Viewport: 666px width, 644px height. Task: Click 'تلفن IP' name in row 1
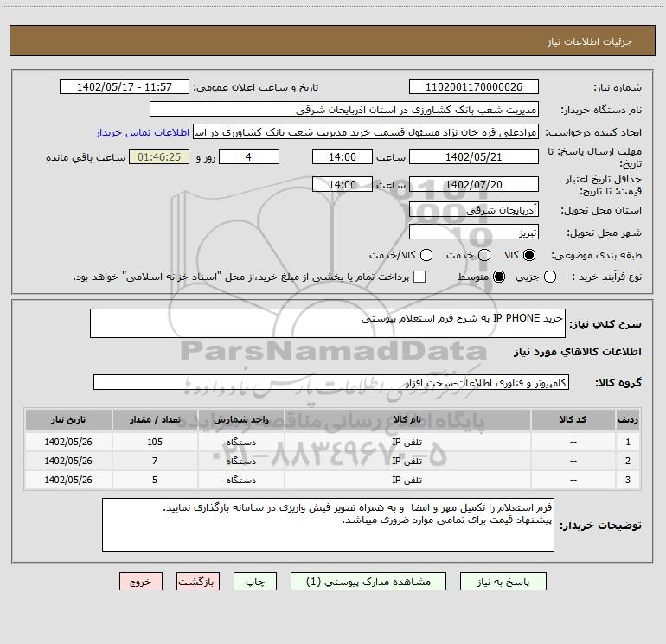pyautogui.click(x=407, y=442)
